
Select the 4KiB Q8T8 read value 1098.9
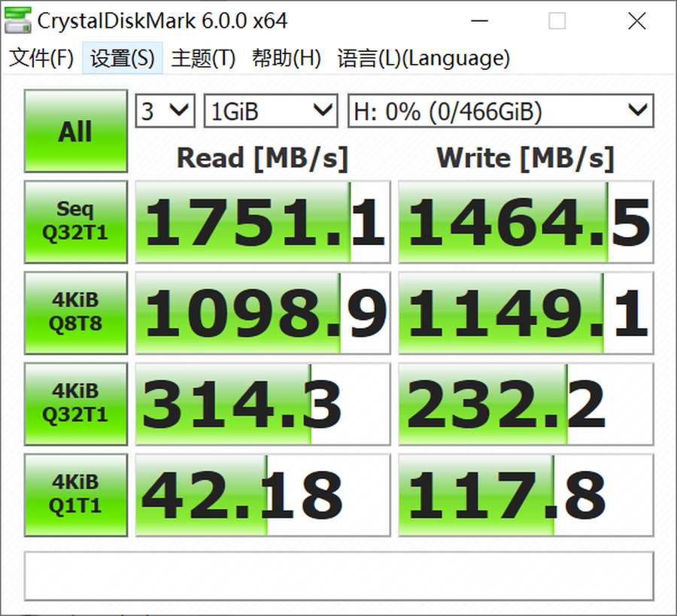click(263, 313)
